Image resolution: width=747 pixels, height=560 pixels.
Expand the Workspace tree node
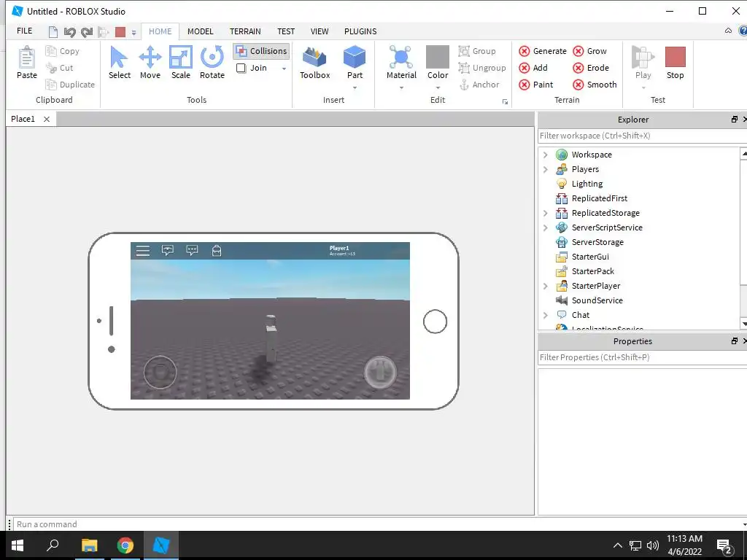coord(546,155)
